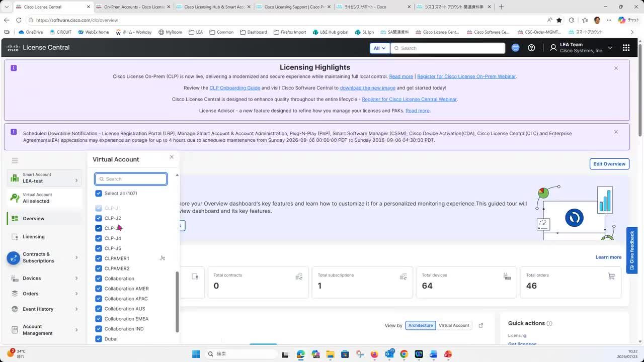Select the Architecture view tab

[421, 325]
